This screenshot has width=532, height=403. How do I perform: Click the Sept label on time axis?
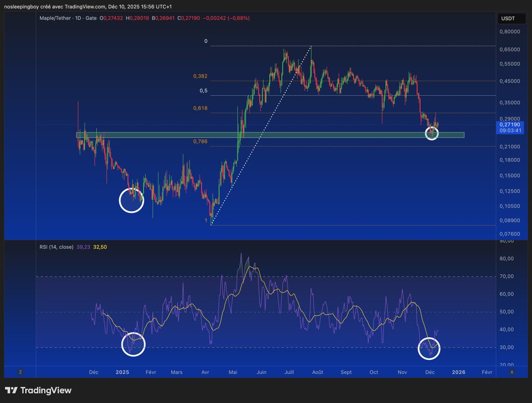[x=346, y=372]
